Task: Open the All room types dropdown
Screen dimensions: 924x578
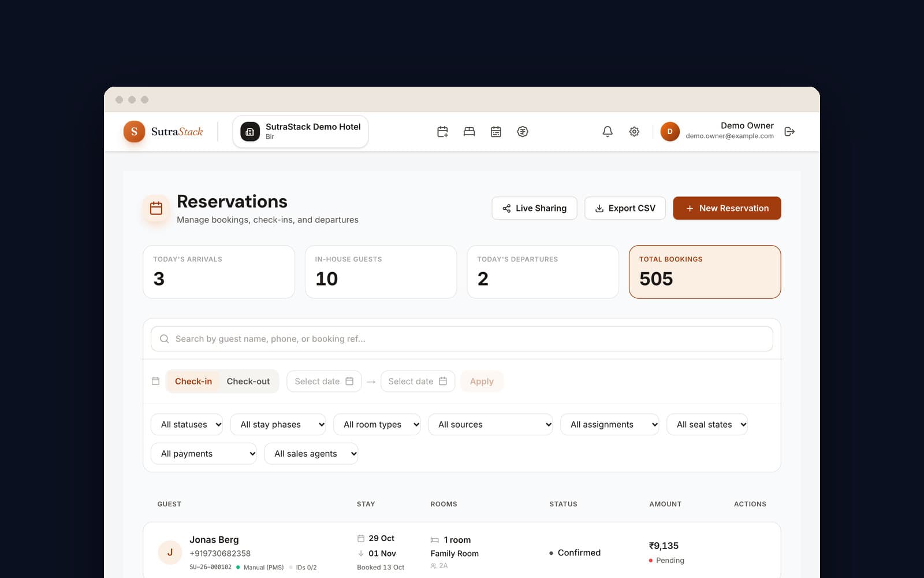Action: pyautogui.click(x=377, y=424)
